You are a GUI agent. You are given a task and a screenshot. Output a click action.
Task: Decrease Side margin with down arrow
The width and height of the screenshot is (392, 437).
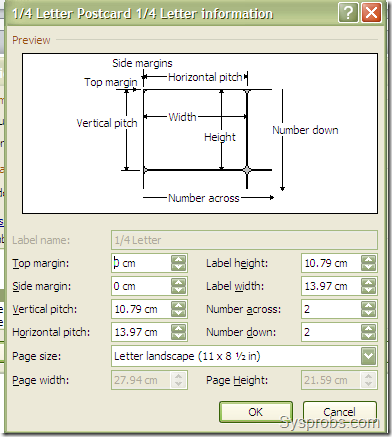coord(179,290)
